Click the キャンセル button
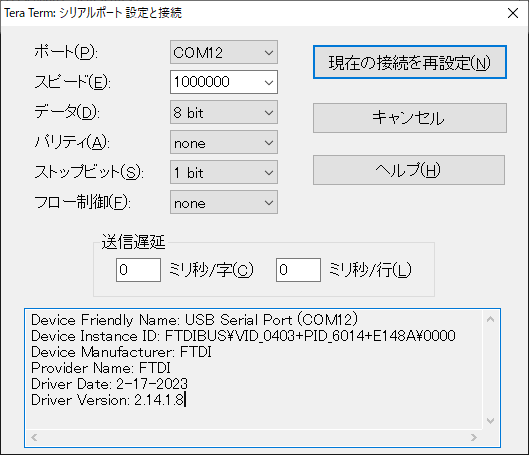Screen dimensions: 529x455 click(410, 118)
